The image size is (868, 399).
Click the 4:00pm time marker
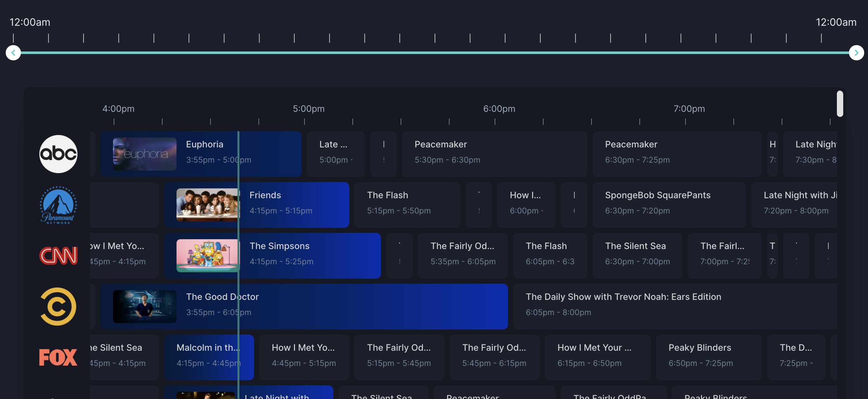(x=118, y=109)
